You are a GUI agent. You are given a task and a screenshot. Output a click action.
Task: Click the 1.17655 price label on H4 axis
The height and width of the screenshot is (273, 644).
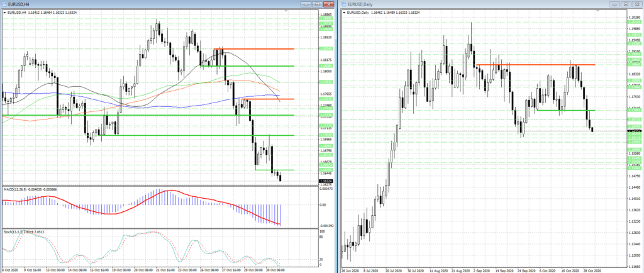coord(326,94)
